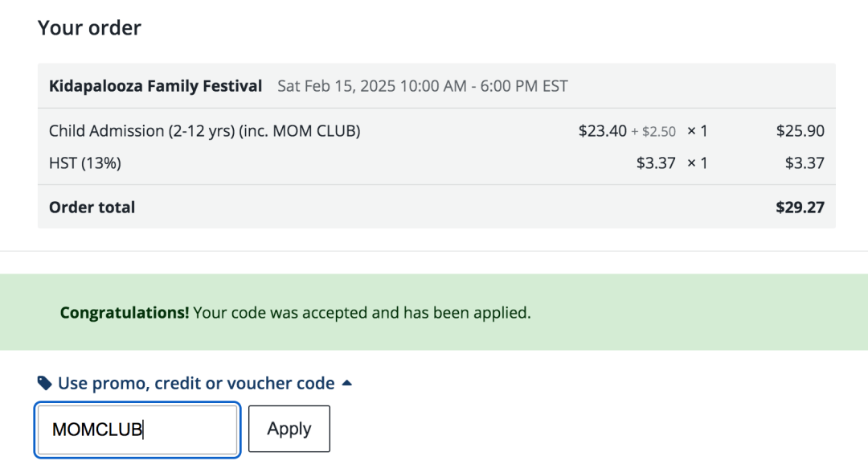Click the × 1 quantity on HST row
The width and height of the screenshot is (868, 469).
coord(697,163)
